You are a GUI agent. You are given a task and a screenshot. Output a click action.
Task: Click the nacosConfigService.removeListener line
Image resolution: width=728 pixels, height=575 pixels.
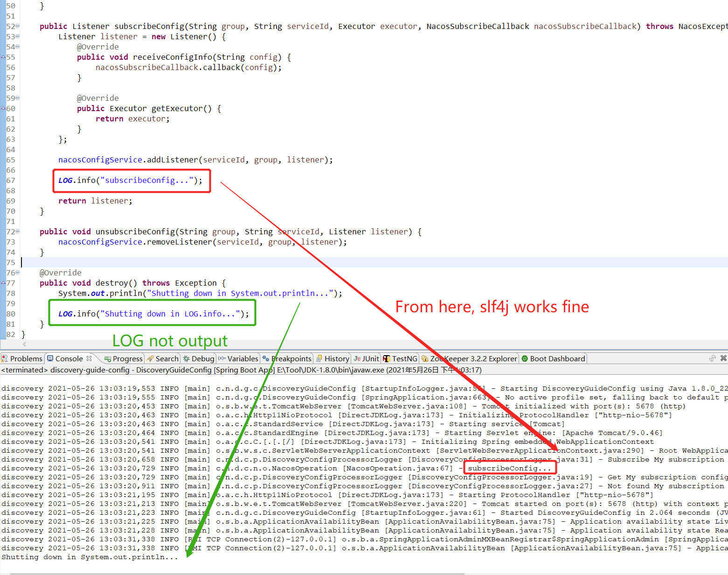(x=202, y=242)
